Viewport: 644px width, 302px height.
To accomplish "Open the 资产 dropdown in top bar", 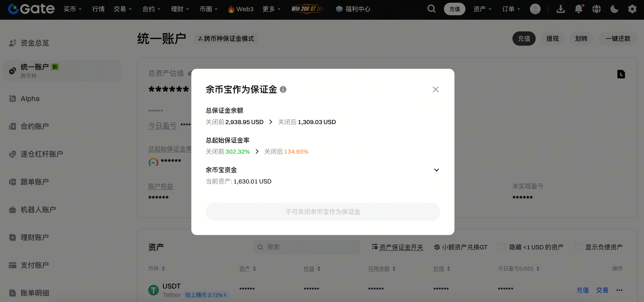I will (482, 9).
